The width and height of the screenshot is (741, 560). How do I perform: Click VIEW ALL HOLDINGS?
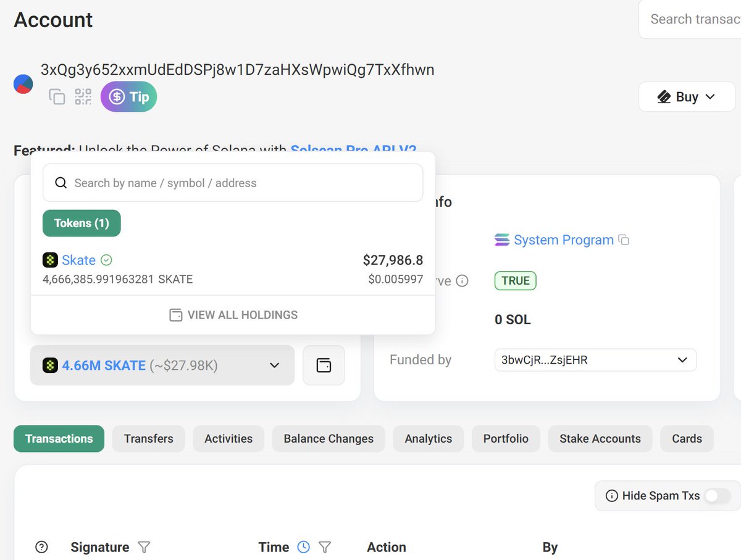(233, 315)
